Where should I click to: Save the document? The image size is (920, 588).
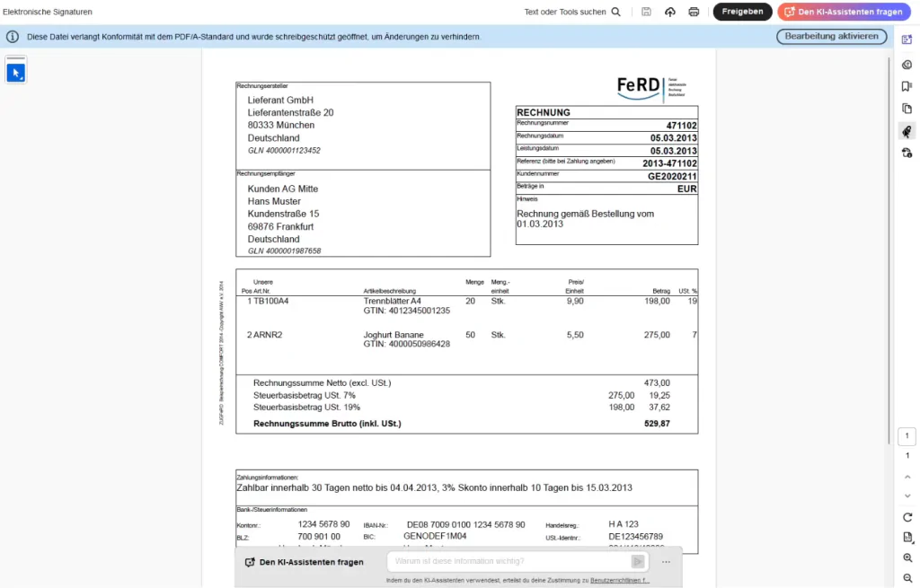646,12
